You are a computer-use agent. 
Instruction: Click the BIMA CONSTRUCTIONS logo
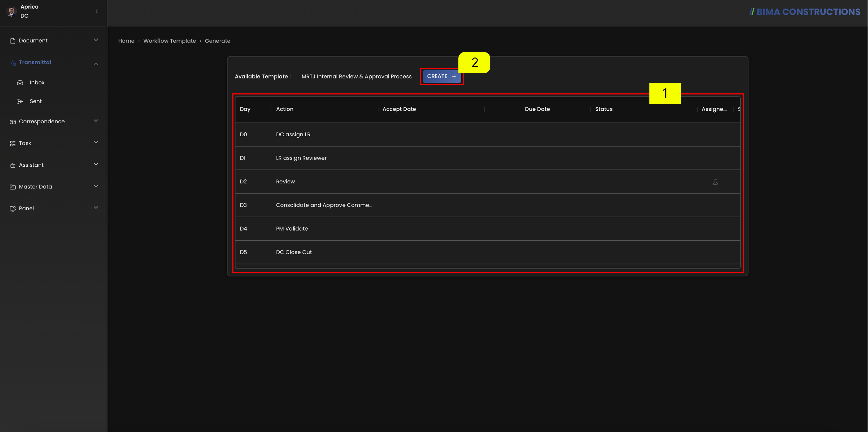805,12
